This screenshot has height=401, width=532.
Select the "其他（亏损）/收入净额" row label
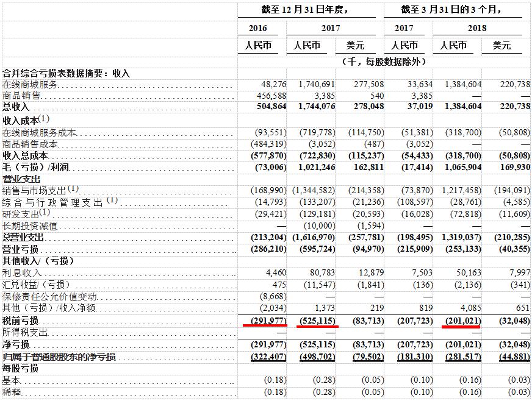49,308
